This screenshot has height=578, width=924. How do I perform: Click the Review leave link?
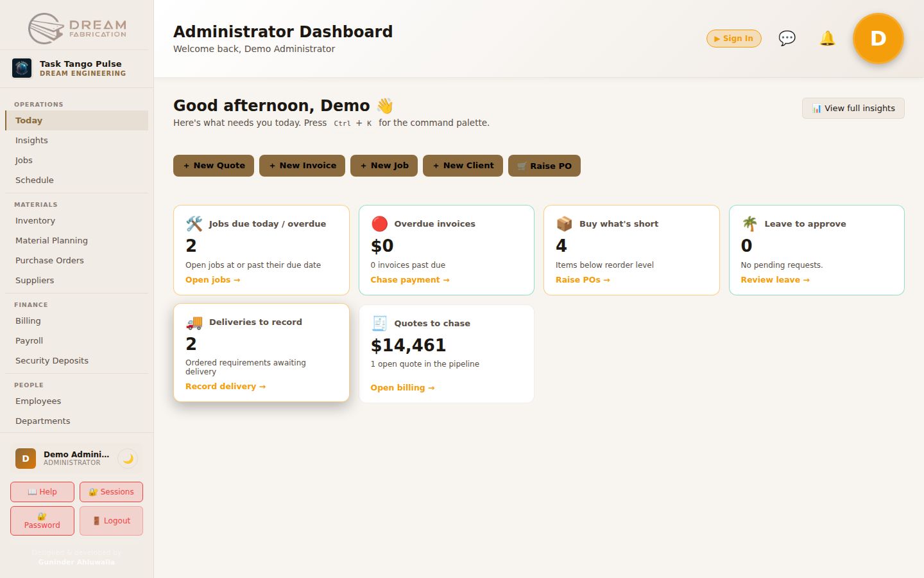(775, 280)
